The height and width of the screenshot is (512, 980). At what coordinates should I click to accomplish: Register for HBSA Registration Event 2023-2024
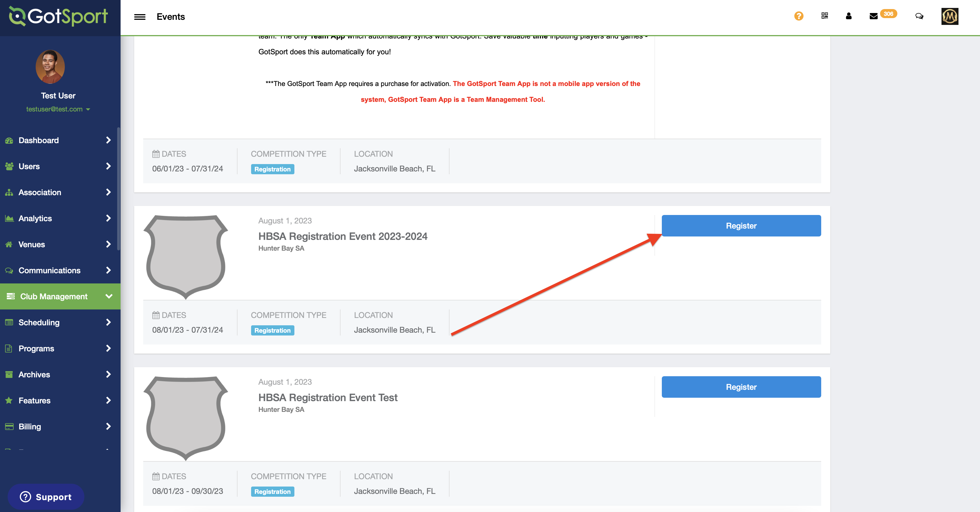741,226
